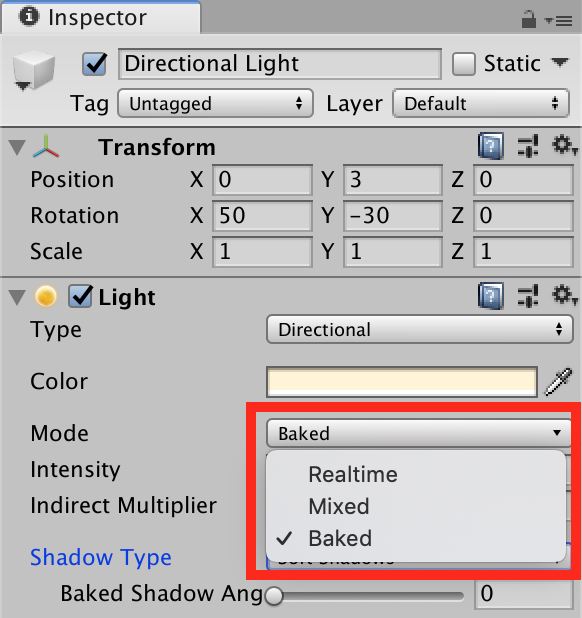Enable the Static checkbox

click(x=464, y=64)
